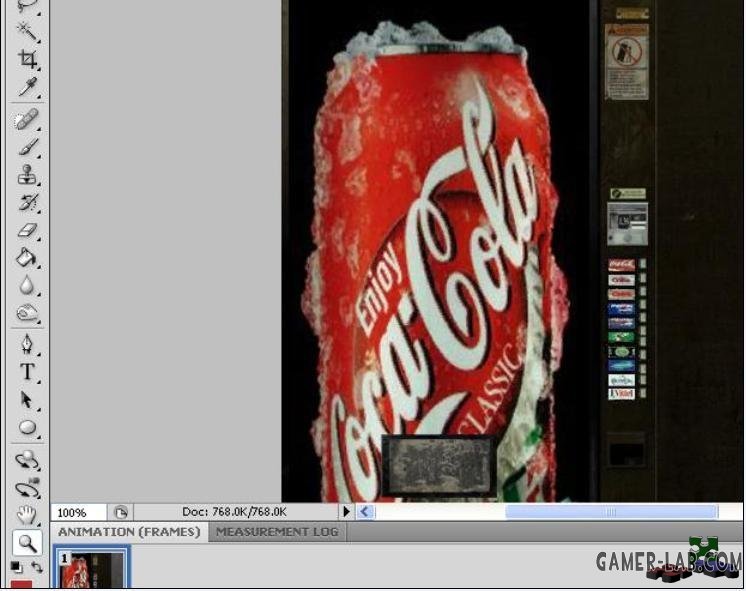
Task: Activate the Pen tool
Action: [27, 345]
